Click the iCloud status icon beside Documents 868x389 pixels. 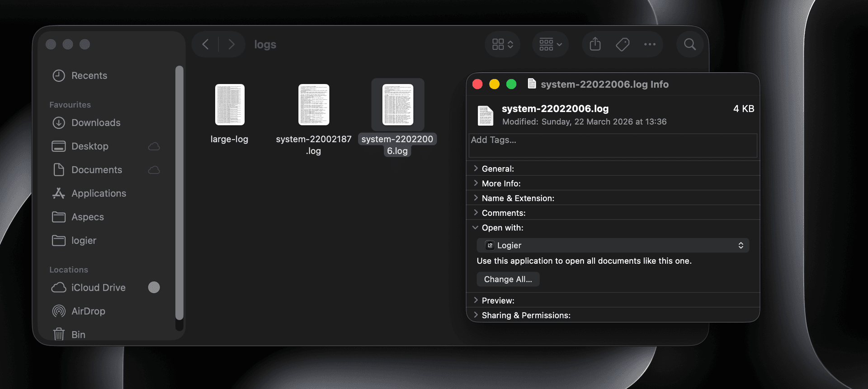point(154,170)
